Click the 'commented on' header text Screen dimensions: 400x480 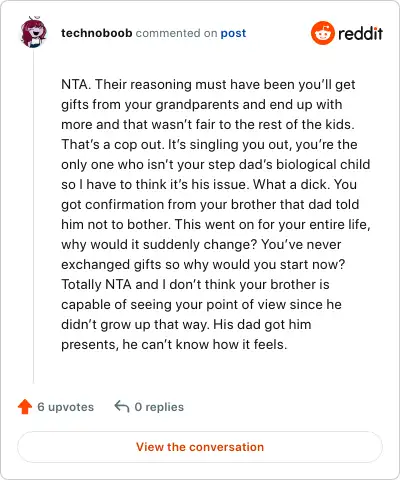176,33
